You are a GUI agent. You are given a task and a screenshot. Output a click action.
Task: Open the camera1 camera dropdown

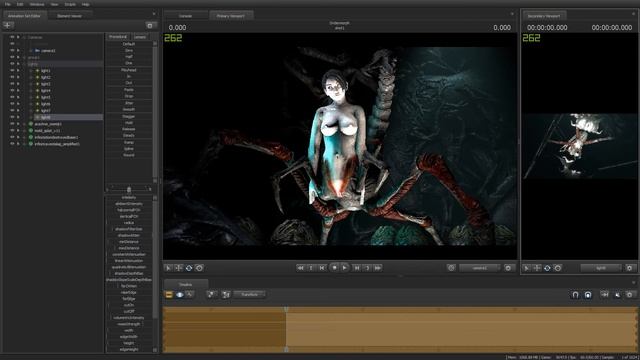click(480, 268)
